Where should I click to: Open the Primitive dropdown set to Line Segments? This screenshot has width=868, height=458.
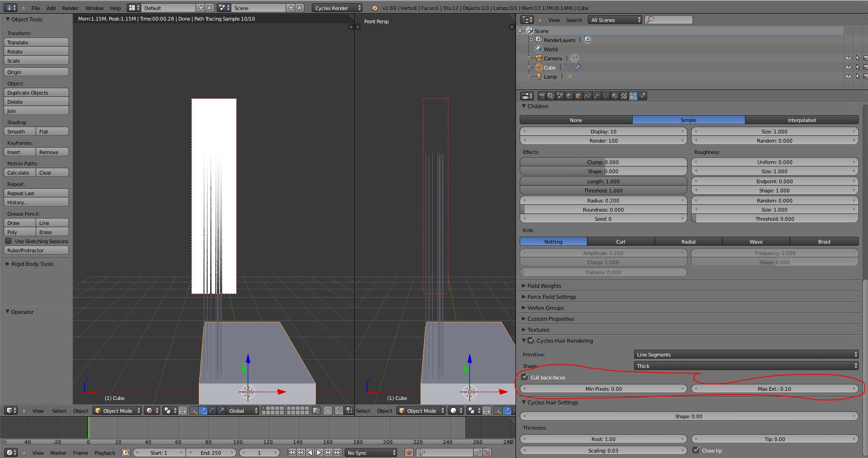click(746, 354)
